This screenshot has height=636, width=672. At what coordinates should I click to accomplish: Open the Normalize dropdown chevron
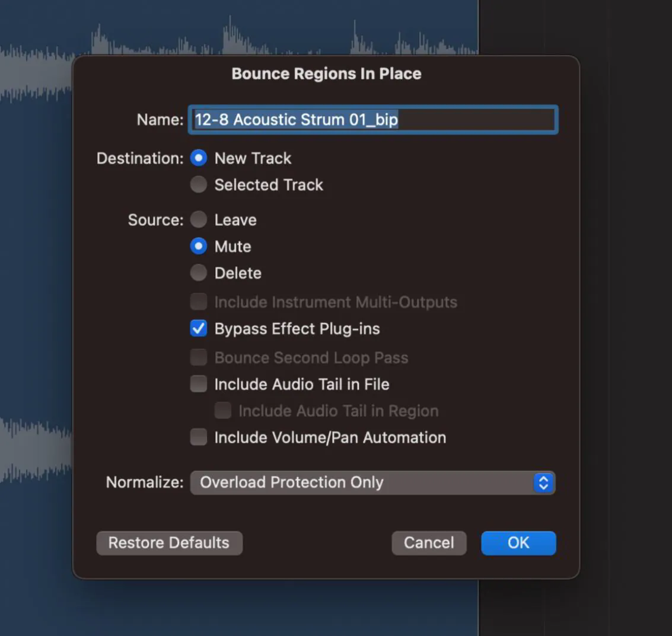tap(543, 482)
